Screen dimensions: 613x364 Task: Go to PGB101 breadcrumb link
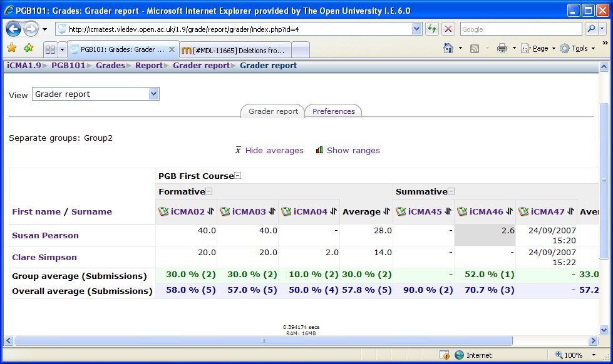68,65
